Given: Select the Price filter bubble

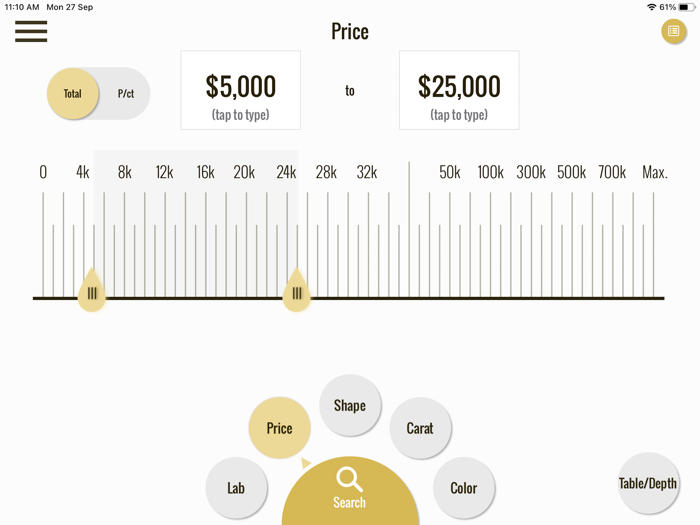Looking at the screenshot, I should click(x=279, y=428).
